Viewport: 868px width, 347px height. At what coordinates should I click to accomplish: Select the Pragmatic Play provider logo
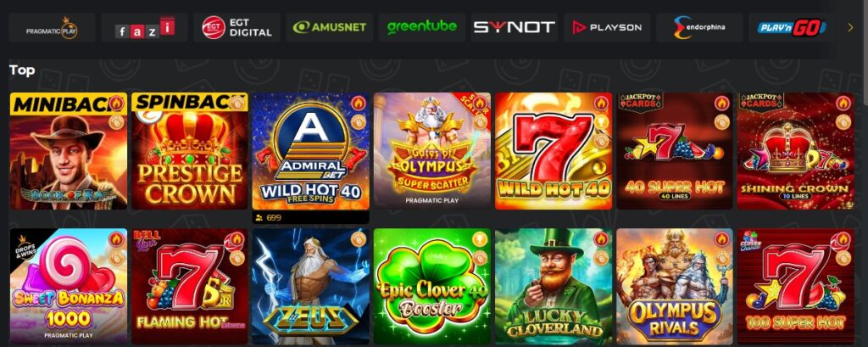click(53, 28)
